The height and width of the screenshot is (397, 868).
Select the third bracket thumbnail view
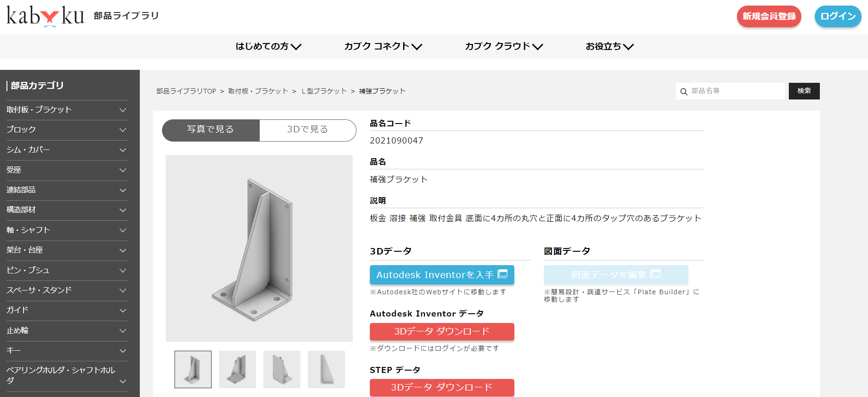point(282,369)
